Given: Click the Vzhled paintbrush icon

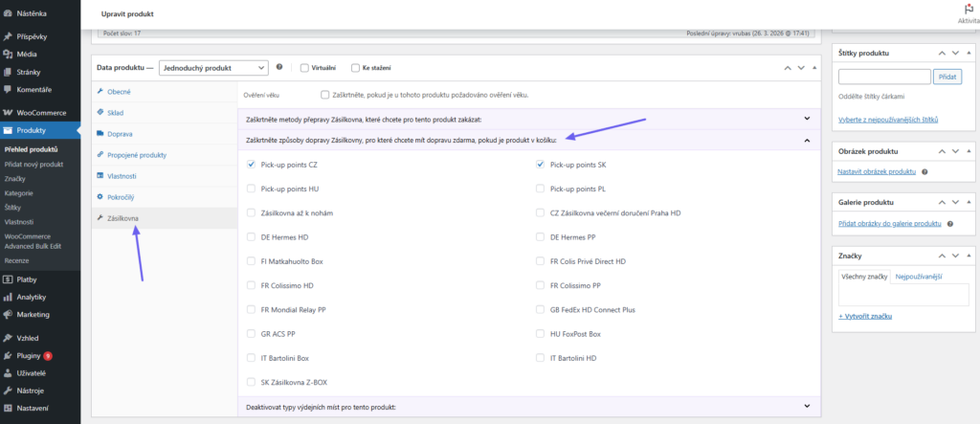Looking at the screenshot, I should (8, 338).
